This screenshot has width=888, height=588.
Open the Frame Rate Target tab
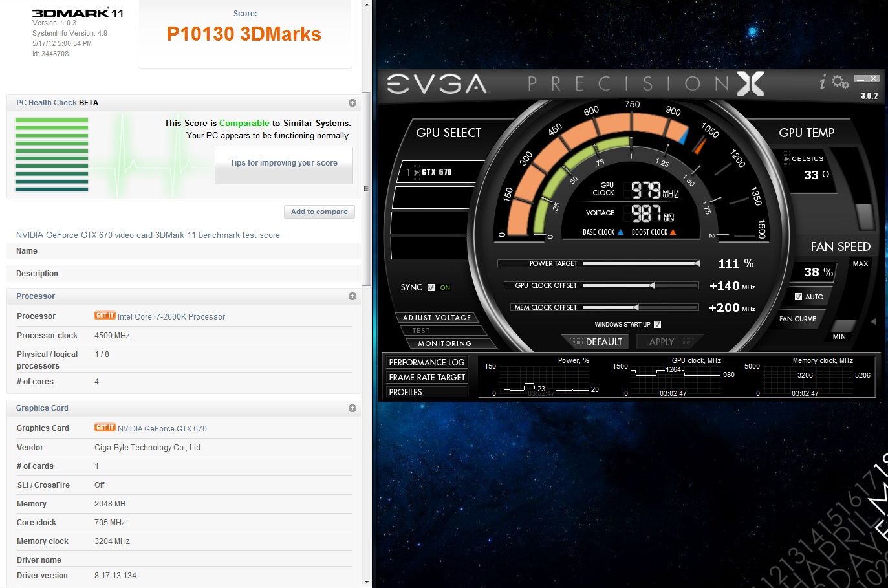click(x=427, y=377)
